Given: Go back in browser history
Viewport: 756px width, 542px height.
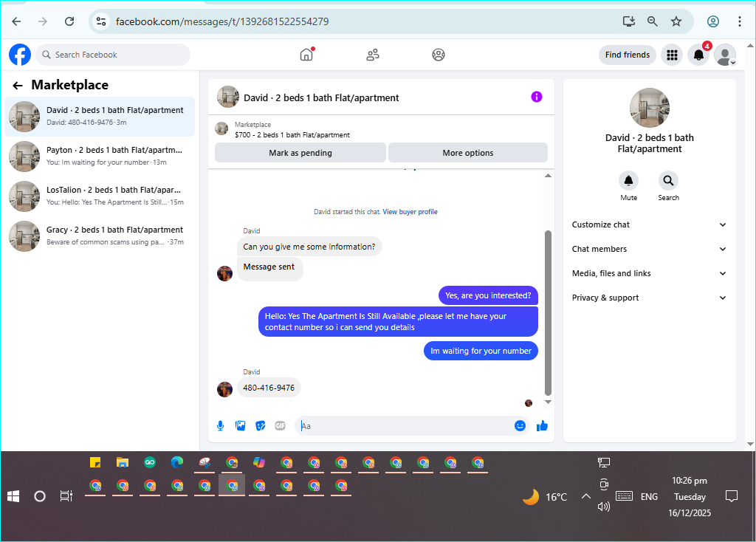Looking at the screenshot, I should (x=16, y=21).
